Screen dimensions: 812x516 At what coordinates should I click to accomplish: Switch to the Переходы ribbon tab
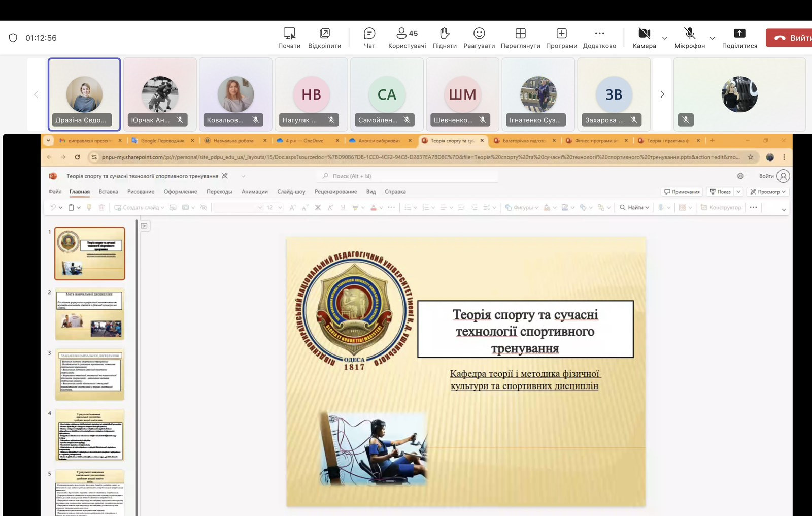point(219,192)
